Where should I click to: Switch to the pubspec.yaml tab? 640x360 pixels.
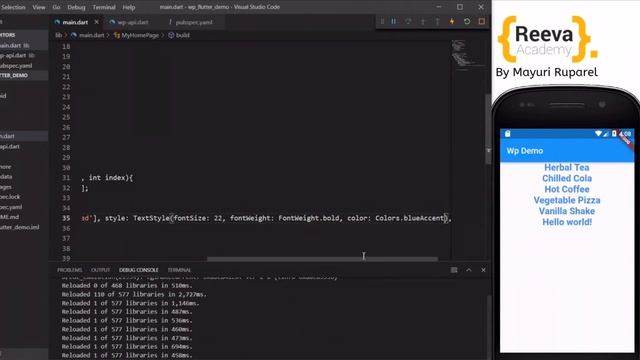194,22
